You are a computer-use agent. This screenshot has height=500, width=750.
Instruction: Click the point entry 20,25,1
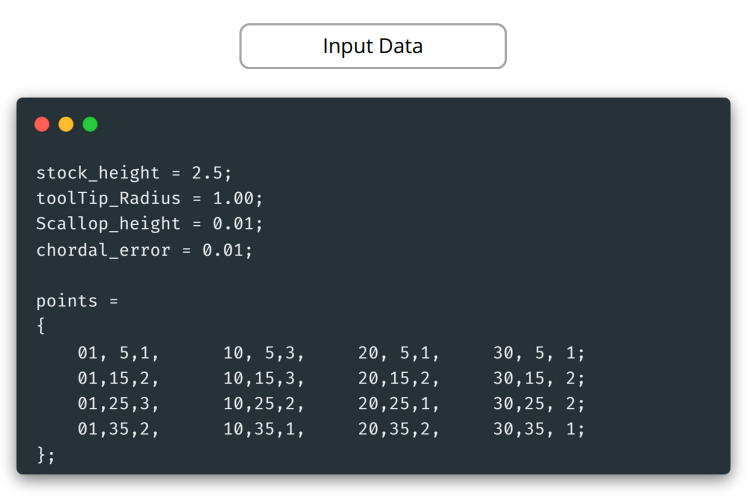click(x=398, y=404)
